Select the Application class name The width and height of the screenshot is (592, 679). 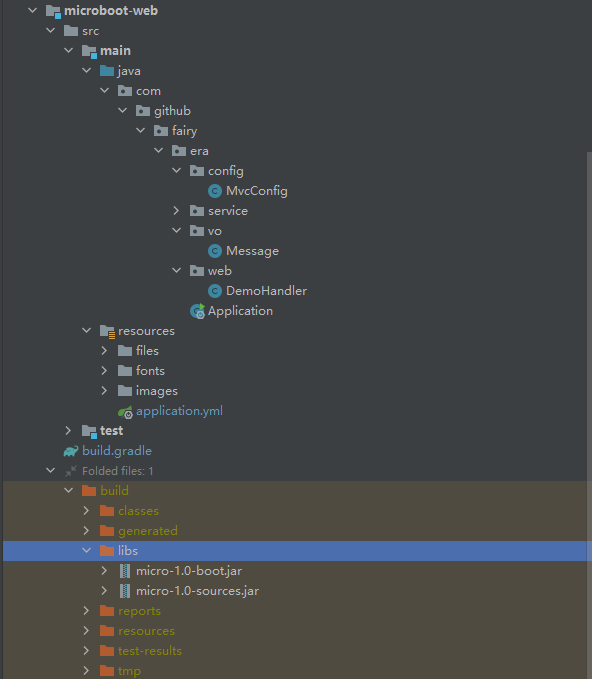point(240,311)
